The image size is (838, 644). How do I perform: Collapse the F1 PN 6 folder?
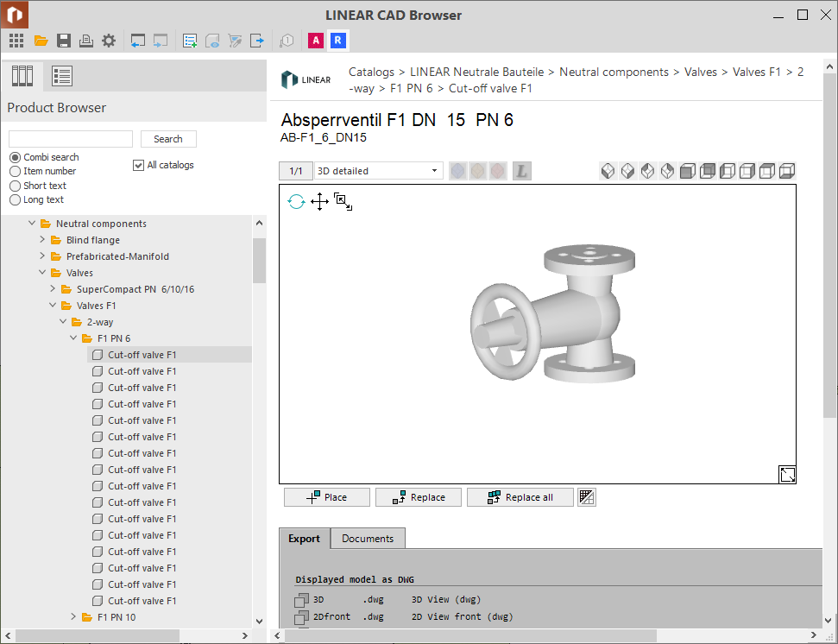pos(73,338)
